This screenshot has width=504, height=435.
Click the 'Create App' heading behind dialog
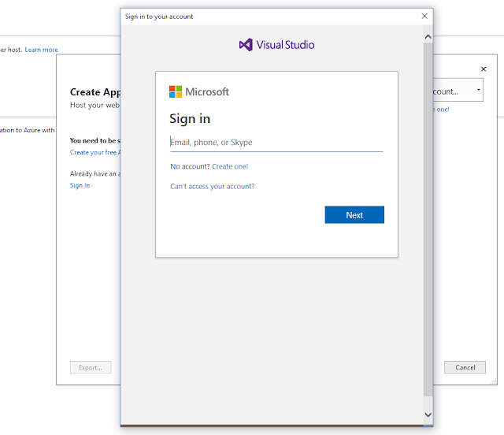[95, 92]
